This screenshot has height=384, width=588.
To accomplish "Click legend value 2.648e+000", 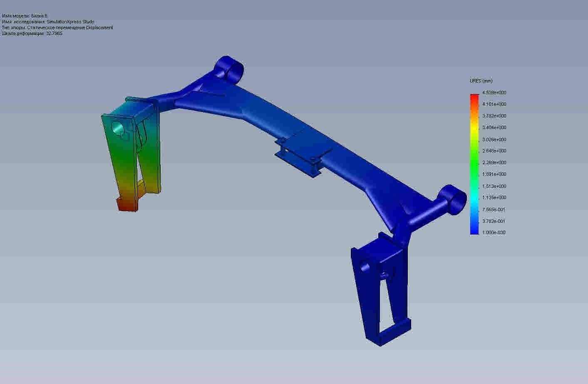I will point(494,151).
